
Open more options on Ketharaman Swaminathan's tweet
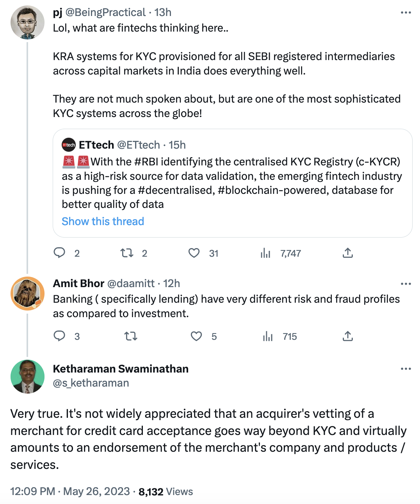[406, 369]
